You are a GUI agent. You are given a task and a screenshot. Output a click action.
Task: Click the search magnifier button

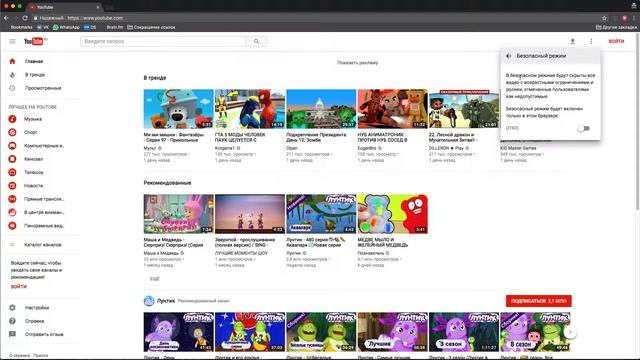(x=256, y=41)
